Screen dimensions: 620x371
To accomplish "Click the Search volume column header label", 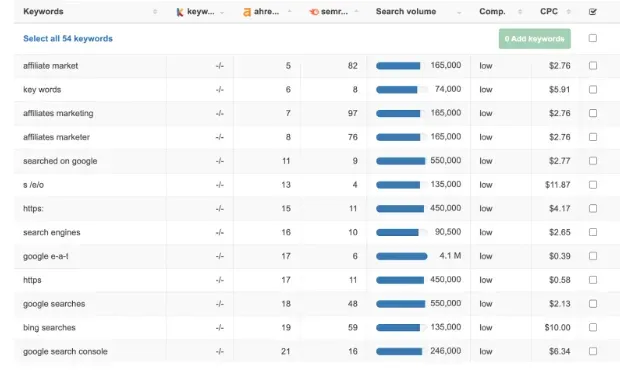I will [x=406, y=11].
